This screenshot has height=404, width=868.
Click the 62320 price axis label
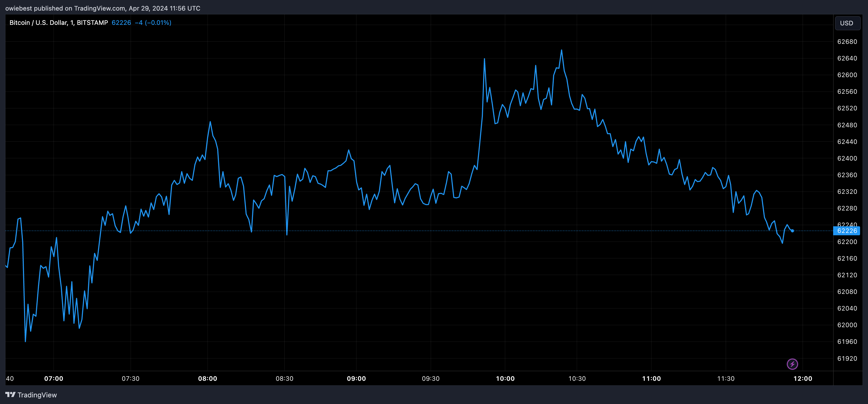coord(847,192)
